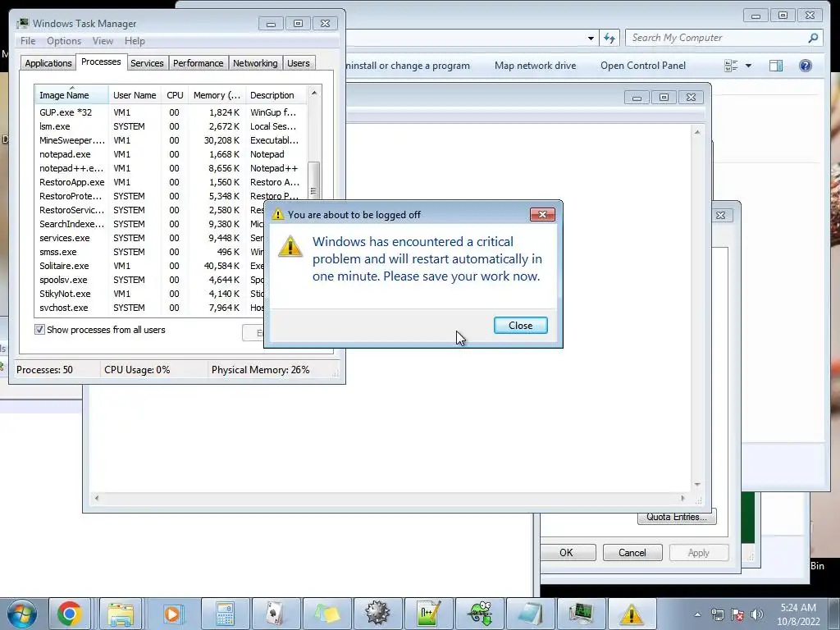Switch to Task Manager taskbar icon
This screenshot has height=630, width=840.
click(582, 614)
